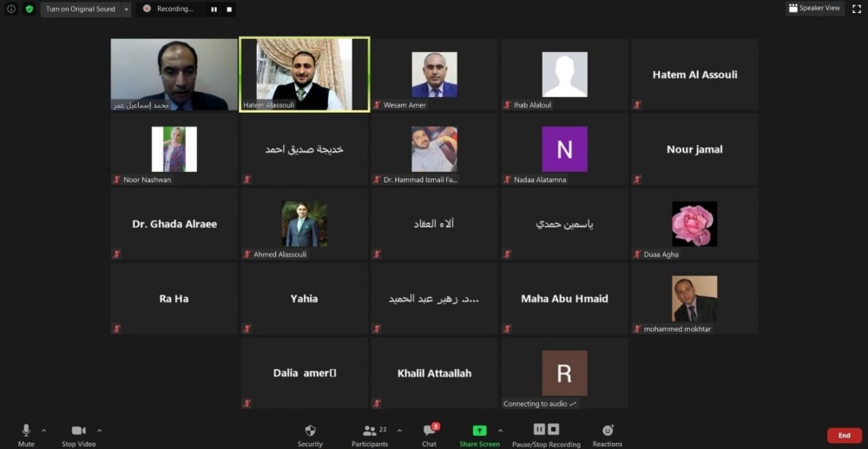Click Ahmed Alassouli's profile picture
This screenshot has width=868, height=449.
(305, 224)
